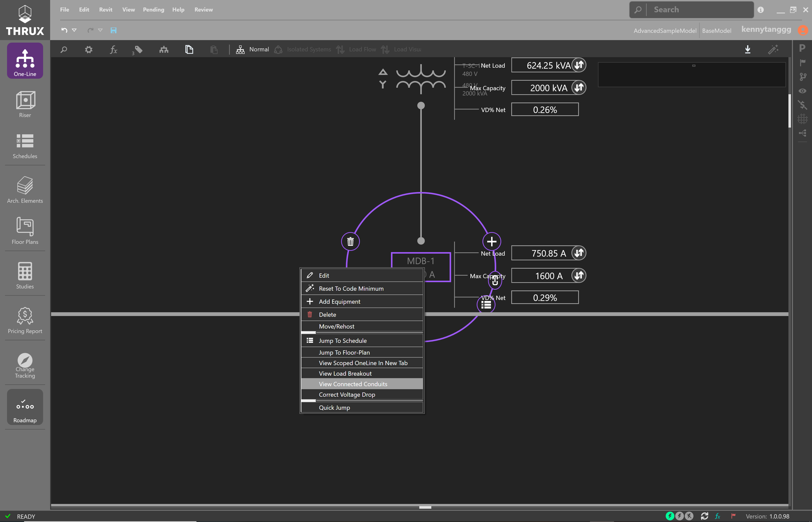The width and height of the screenshot is (812, 522).
Task: Choose Reset To Code Minimum
Action: click(362, 288)
